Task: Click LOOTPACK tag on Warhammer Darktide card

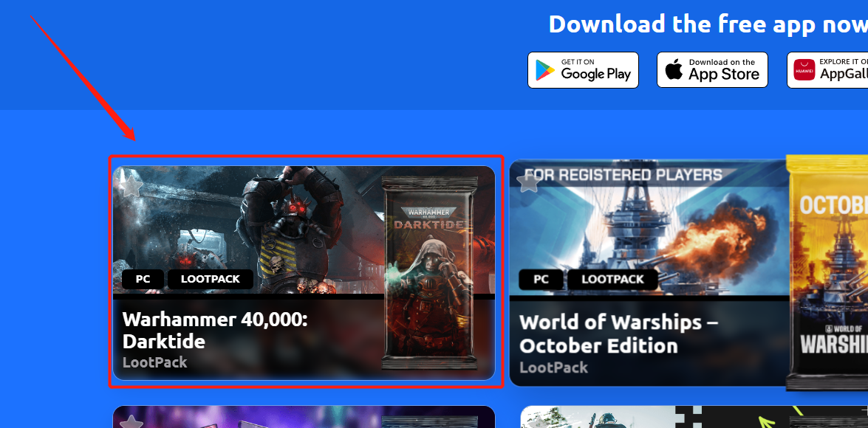Action: click(211, 279)
